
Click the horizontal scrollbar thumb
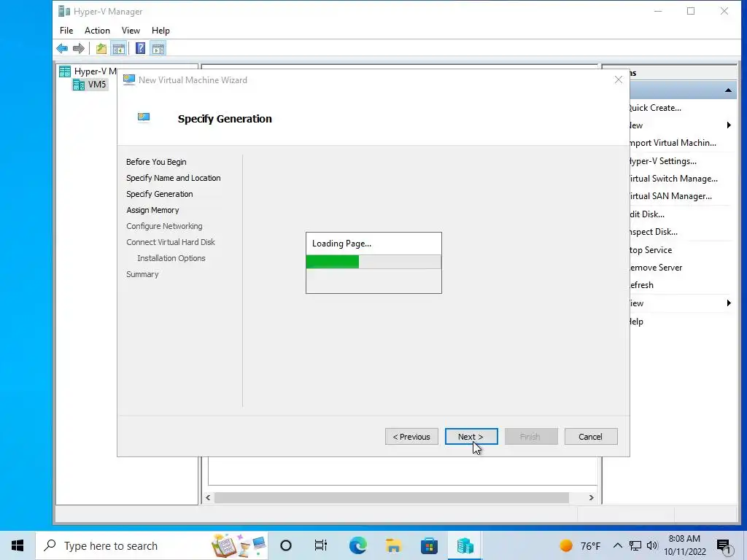click(x=392, y=497)
